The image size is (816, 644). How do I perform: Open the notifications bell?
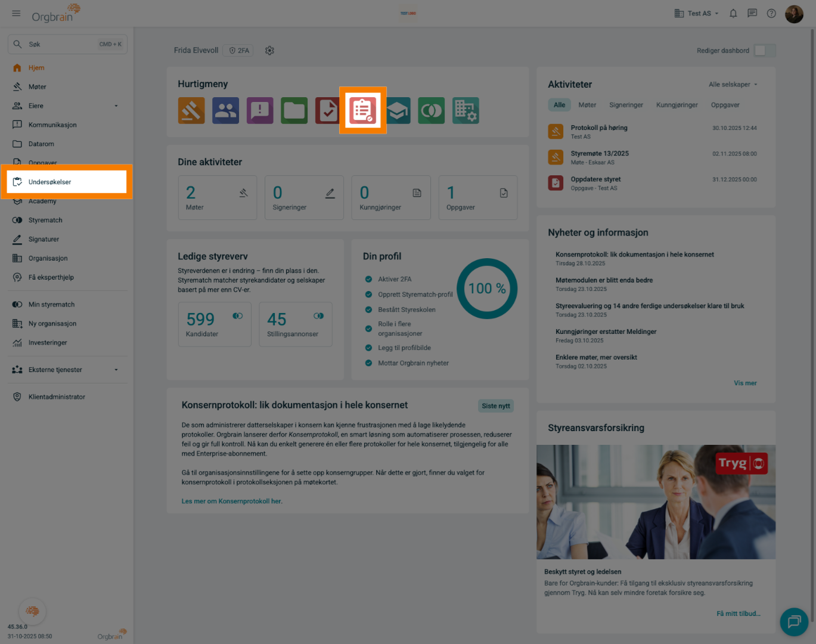click(x=733, y=13)
